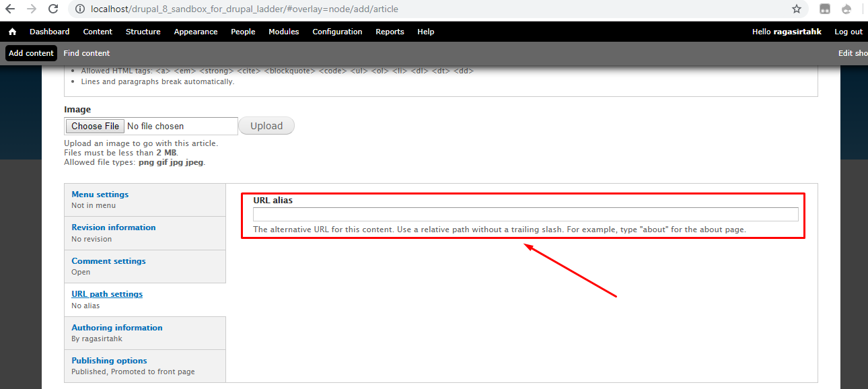Screen dimensions: 868x389
Task: Click Choose File to pick an image
Action: 94,126
